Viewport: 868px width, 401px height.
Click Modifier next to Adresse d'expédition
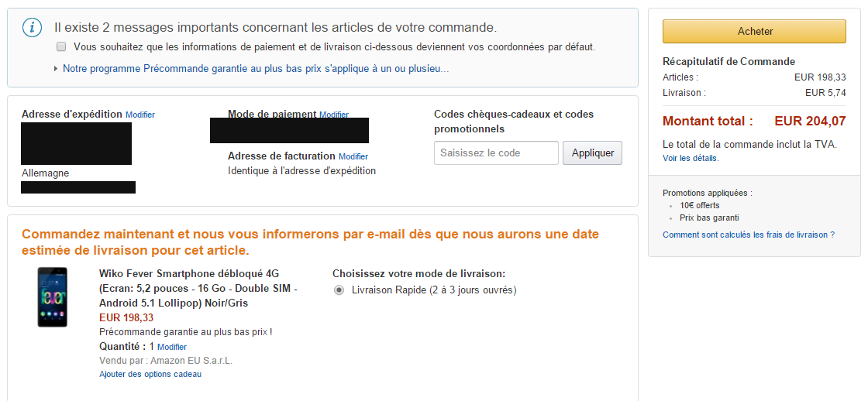pos(140,115)
